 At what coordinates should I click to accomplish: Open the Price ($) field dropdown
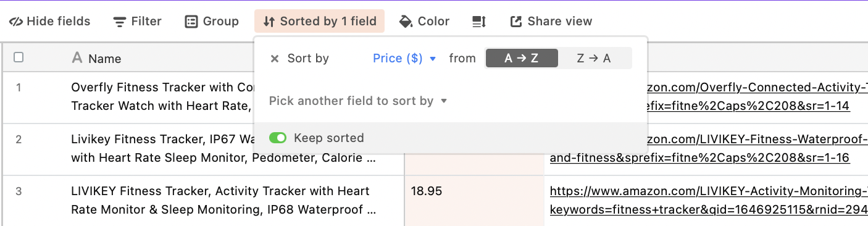(x=404, y=59)
